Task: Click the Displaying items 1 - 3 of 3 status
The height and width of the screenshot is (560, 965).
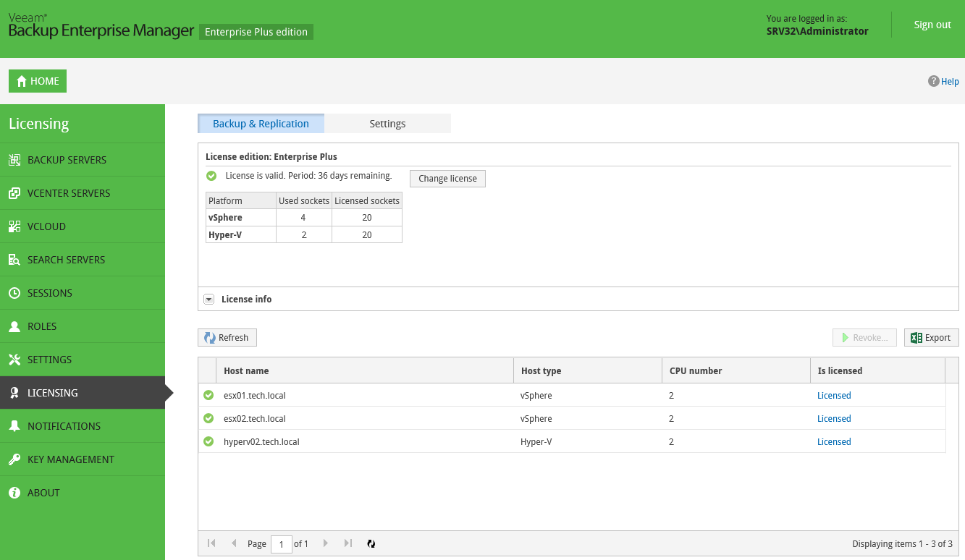Action: (x=902, y=544)
